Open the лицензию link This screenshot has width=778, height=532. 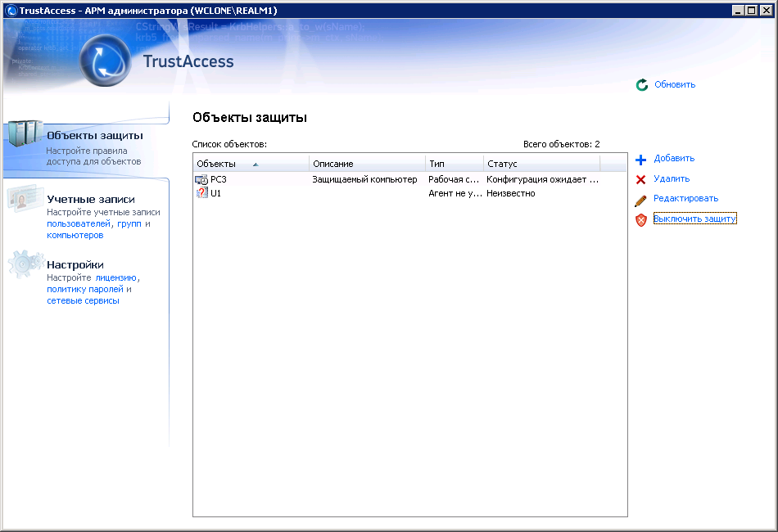(115, 277)
